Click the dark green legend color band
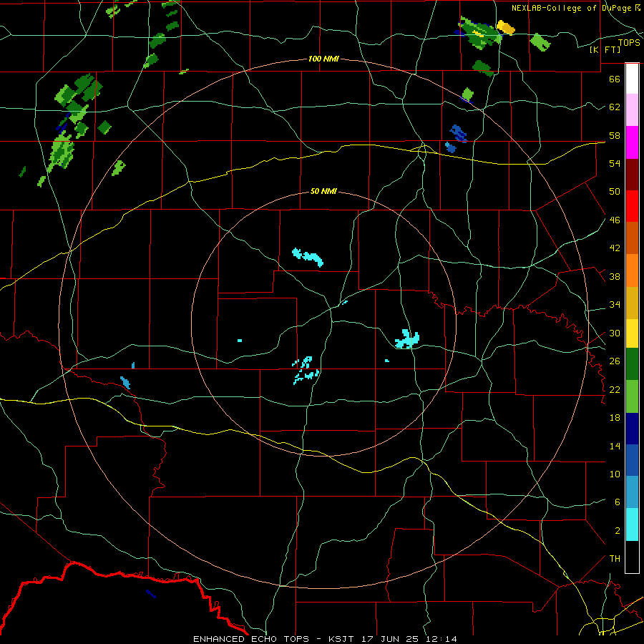The height and width of the screenshot is (644, 644). (632, 364)
